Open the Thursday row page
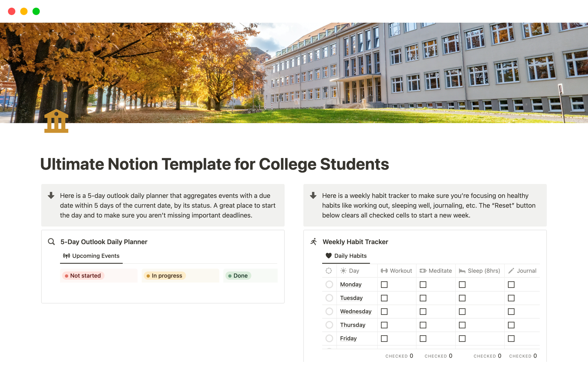Image resolution: width=588 pixels, height=368 pixels. coord(352,325)
